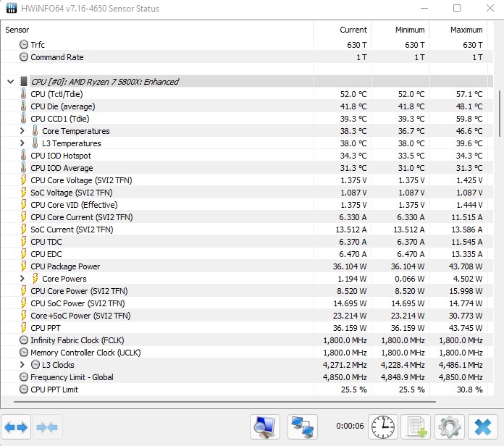Screen dimensions: 504x446
Task: Click the thermometer icon beside CPU Die (average)
Action: [x=23, y=106]
